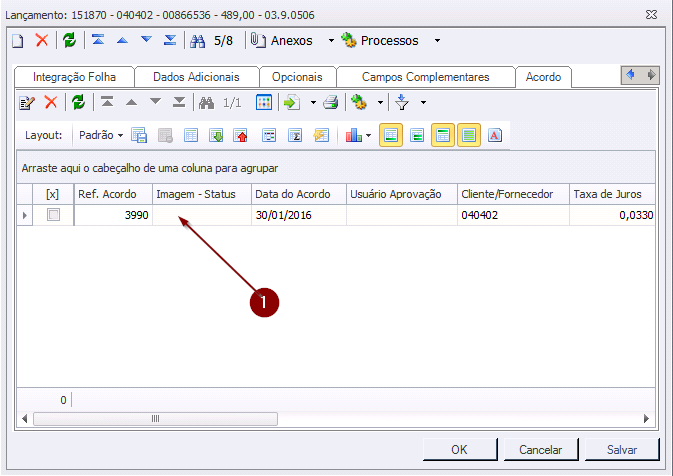Open the Campos Complementares tab
This screenshot has width=673, height=476.
(x=425, y=77)
